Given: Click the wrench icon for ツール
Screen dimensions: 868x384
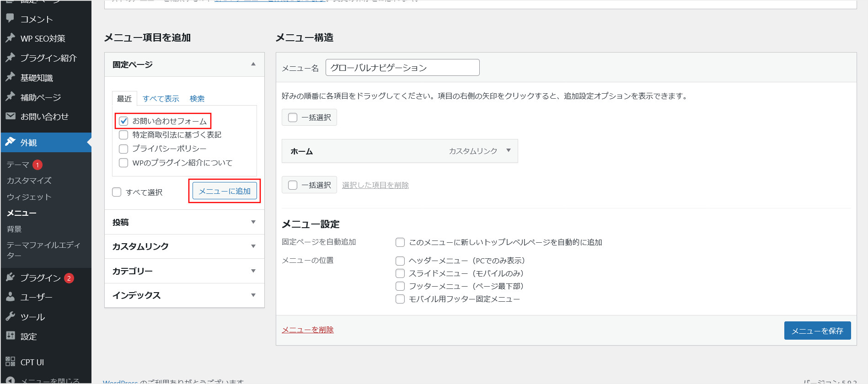Looking at the screenshot, I should coord(10,316).
